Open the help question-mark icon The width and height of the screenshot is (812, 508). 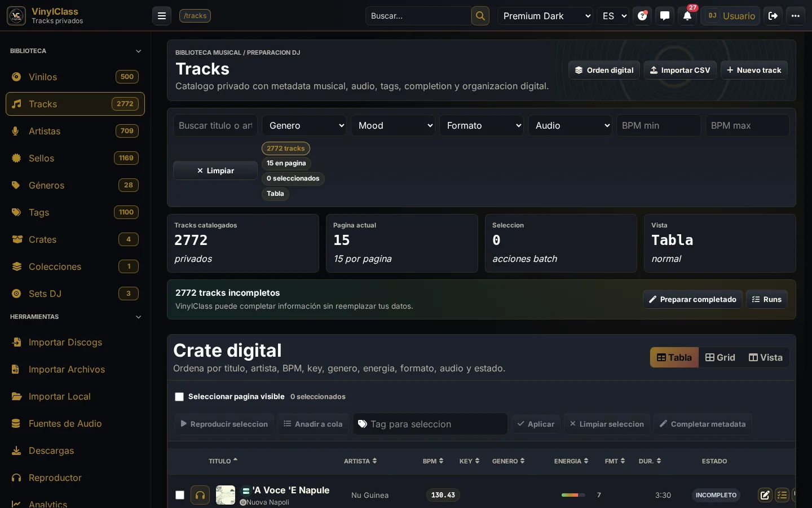642,16
